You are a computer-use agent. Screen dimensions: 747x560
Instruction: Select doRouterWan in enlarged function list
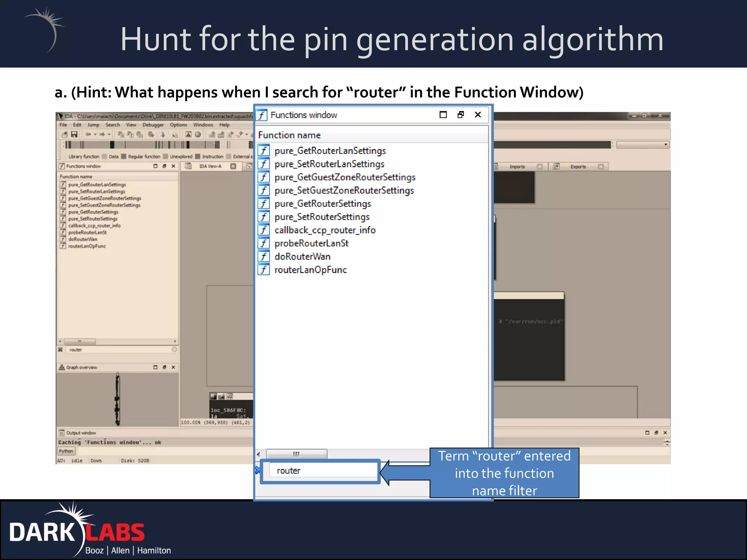click(302, 256)
